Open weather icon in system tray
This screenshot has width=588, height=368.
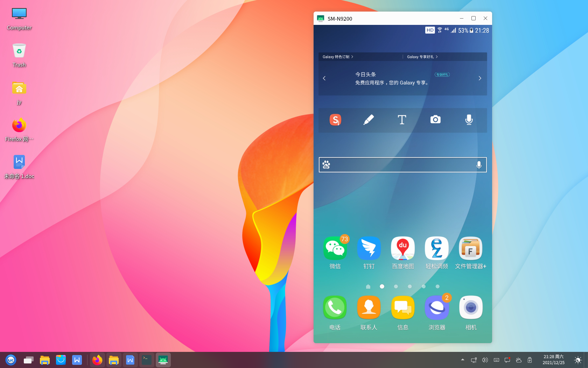(x=519, y=360)
